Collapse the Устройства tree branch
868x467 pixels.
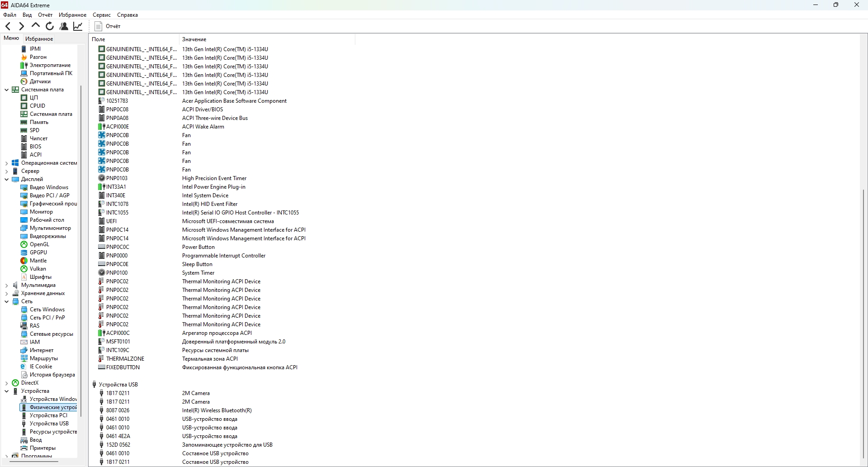click(x=6, y=391)
